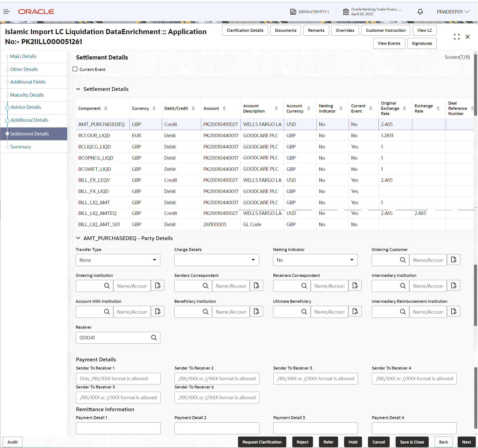Collapse the Settlement Details section
This screenshot has width=478, height=448.
pyautogui.click(x=78, y=89)
